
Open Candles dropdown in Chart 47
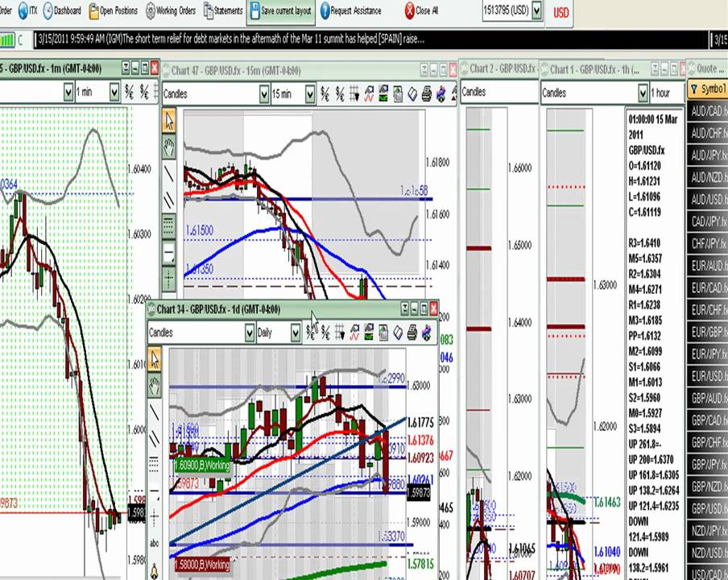pos(263,94)
